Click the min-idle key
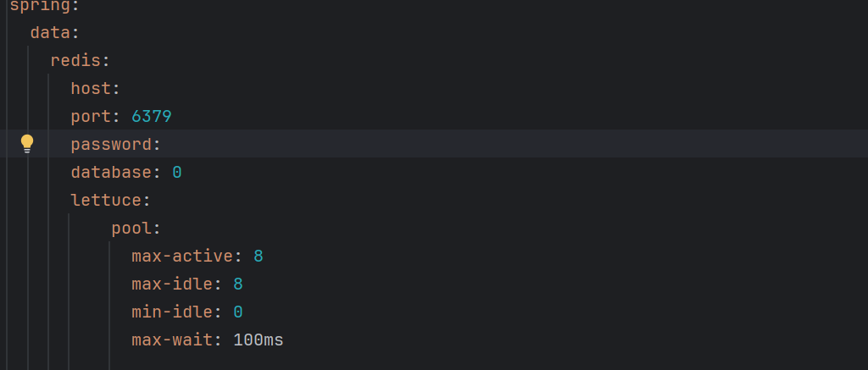 pyautogui.click(x=172, y=312)
